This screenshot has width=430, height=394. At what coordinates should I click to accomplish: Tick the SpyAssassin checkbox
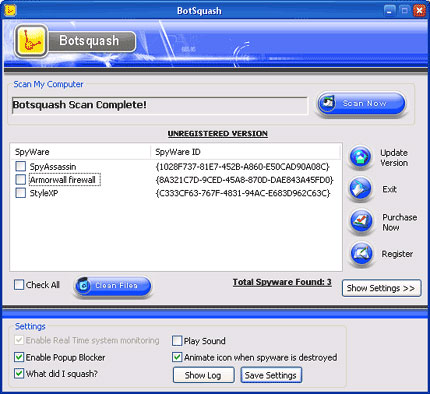[21, 166]
